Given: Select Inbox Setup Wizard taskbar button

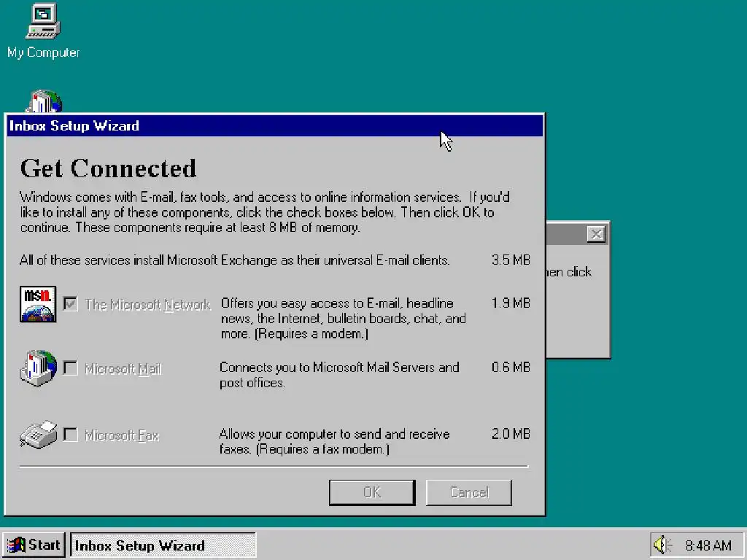Looking at the screenshot, I should [163, 545].
